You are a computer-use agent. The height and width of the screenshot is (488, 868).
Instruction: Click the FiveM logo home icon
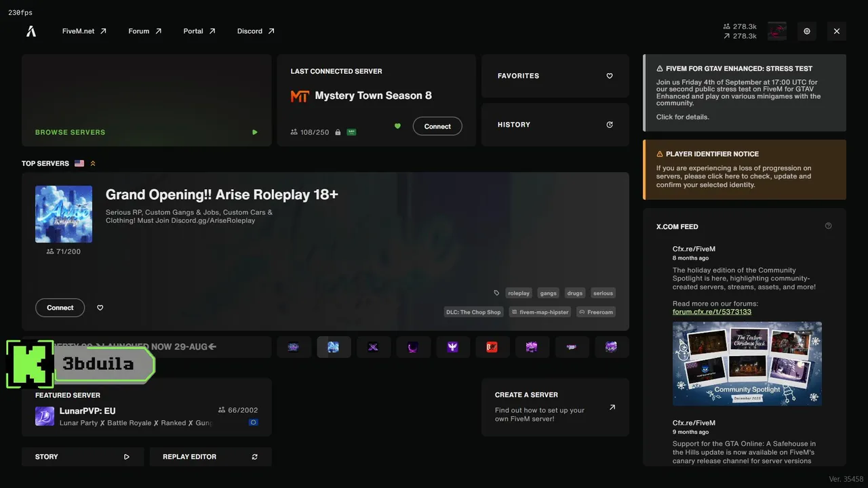point(31,31)
